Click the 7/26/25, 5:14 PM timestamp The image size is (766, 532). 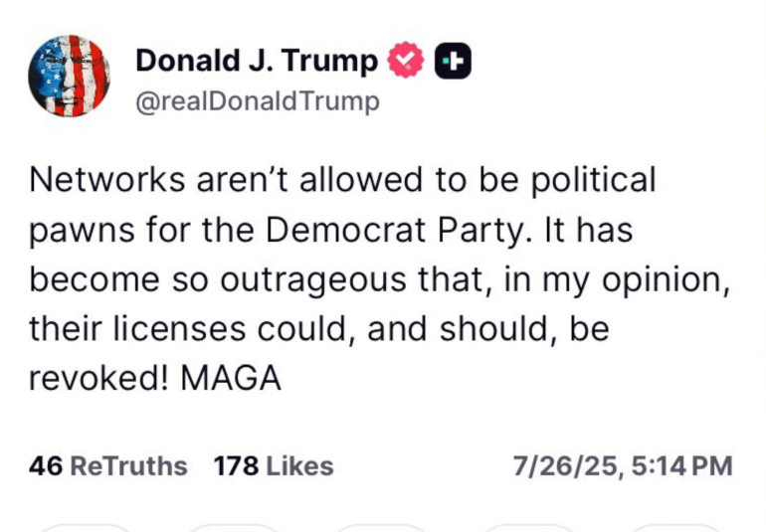(x=623, y=465)
